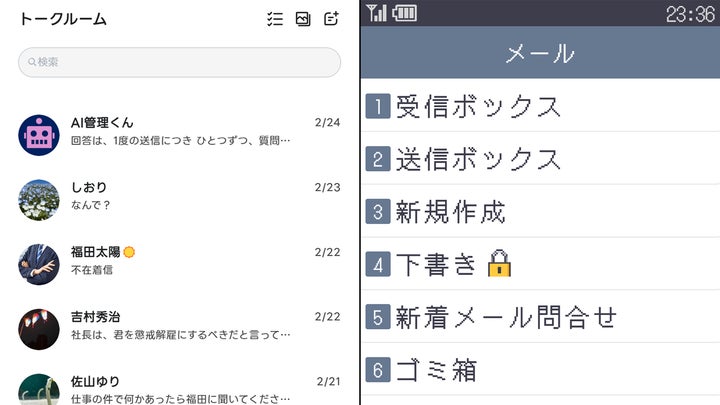Open the しおり chat name
The width and height of the screenshot is (720, 405).
coord(89,187)
